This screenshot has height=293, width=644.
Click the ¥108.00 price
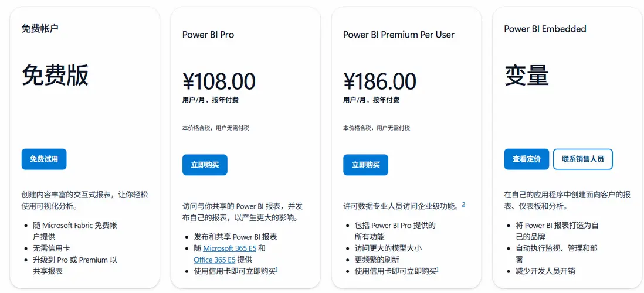pyautogui.click(x=219, y=81)
